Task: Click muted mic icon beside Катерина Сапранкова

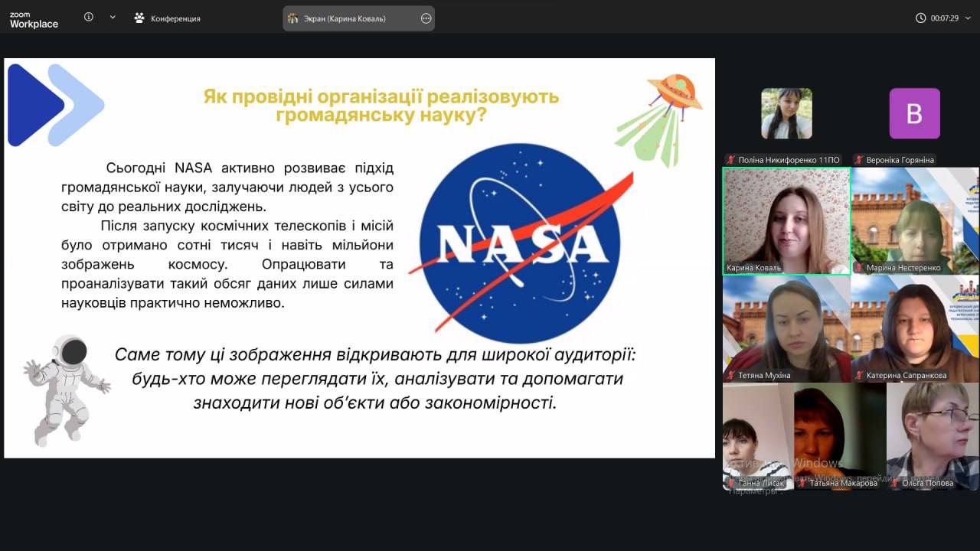Action: tap(860, 376)
